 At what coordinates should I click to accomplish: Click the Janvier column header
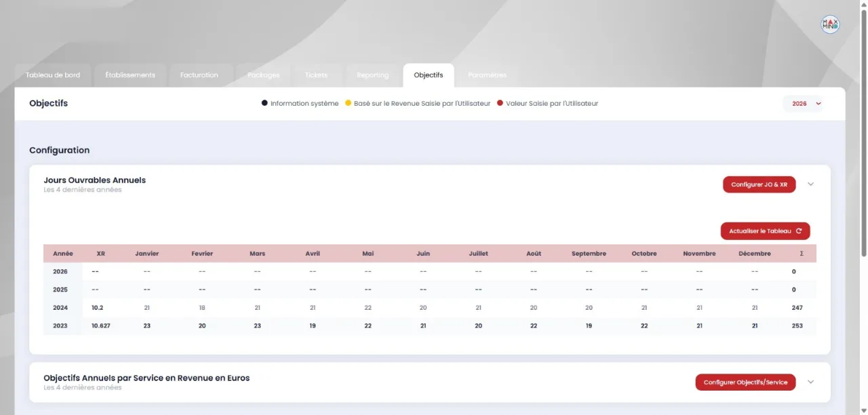click(x=146, y=254)
